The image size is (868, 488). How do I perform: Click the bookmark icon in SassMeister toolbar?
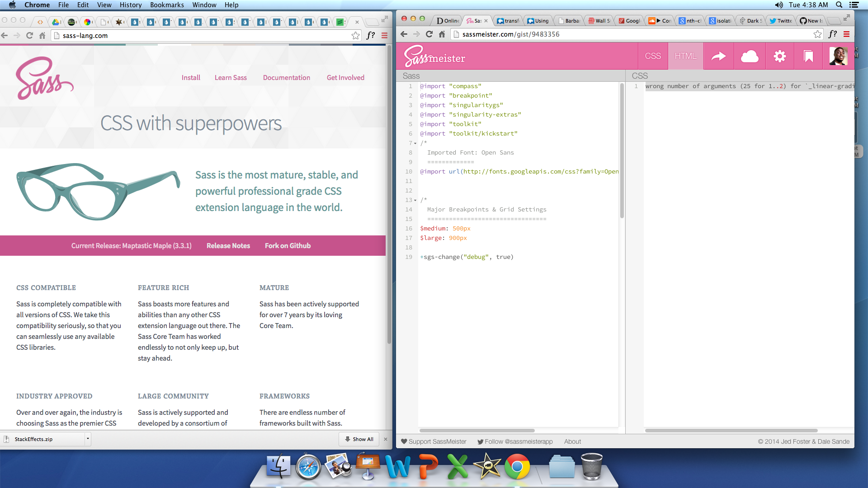[810, 56]
